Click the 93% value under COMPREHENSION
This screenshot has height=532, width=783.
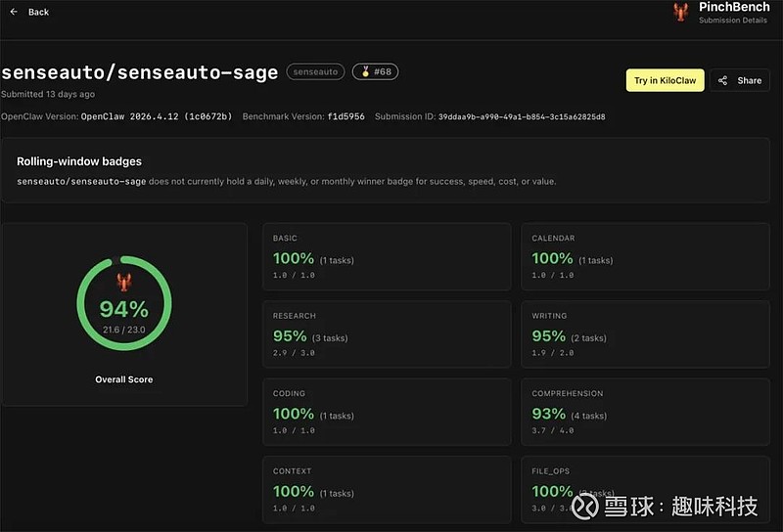(x=548, y=414)
